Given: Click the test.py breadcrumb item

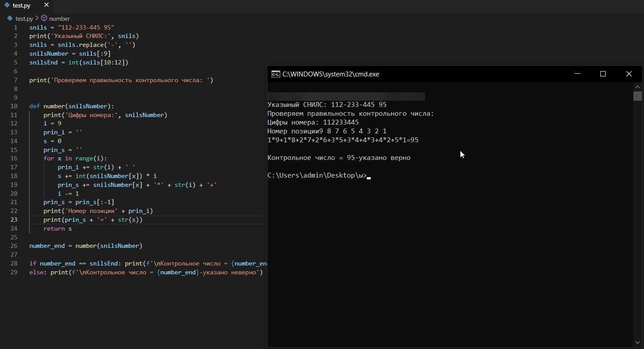Looking at the screenshot, I should pyautogui.click(x=24, y=19).
